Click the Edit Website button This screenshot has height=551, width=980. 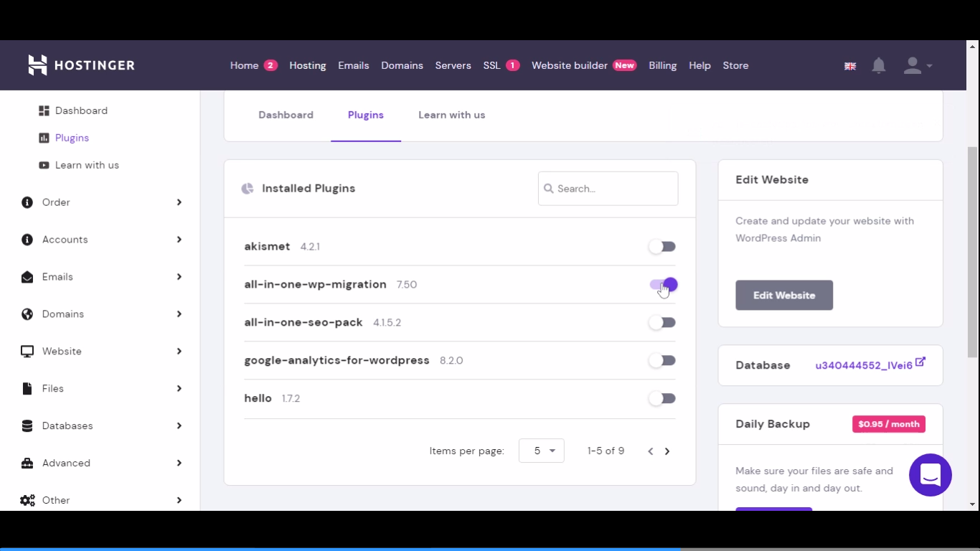coord(784,296)
